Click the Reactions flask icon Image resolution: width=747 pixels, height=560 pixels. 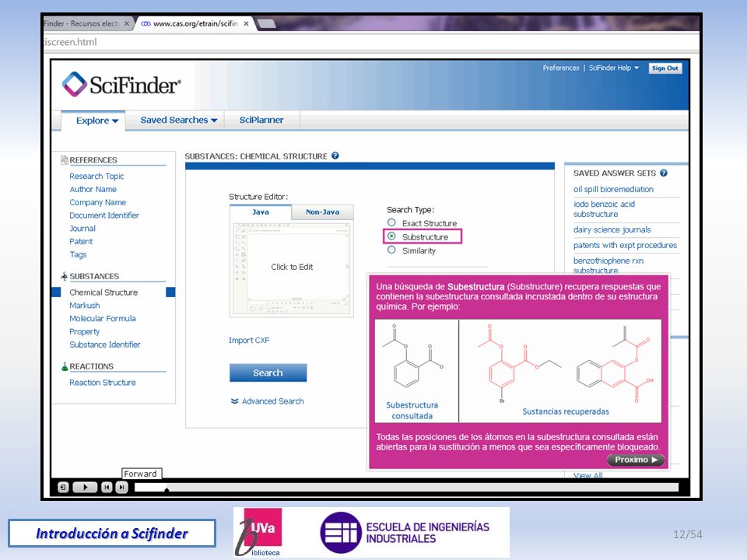tap(65, 366)
